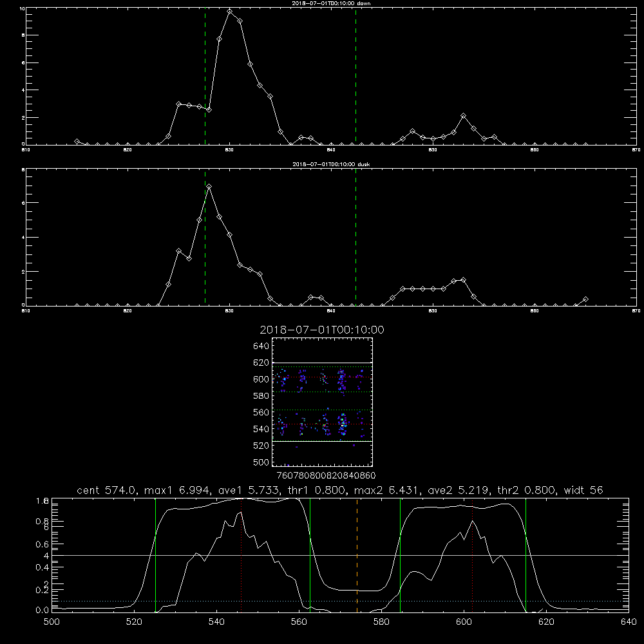Click the timestamp title above the small spectral image
This screenshot has height=644, width=644.
click(322, 330)
